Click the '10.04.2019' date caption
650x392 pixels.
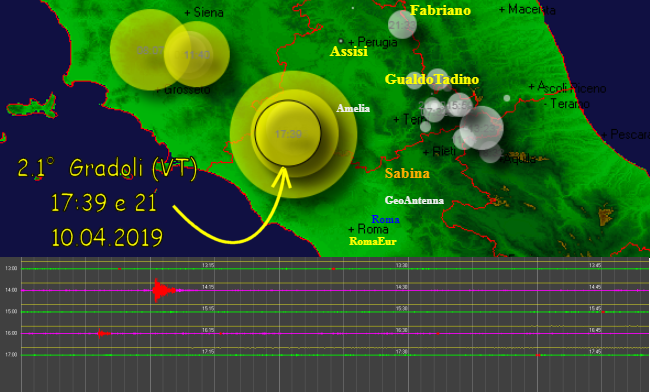click(x=107, y=238)
